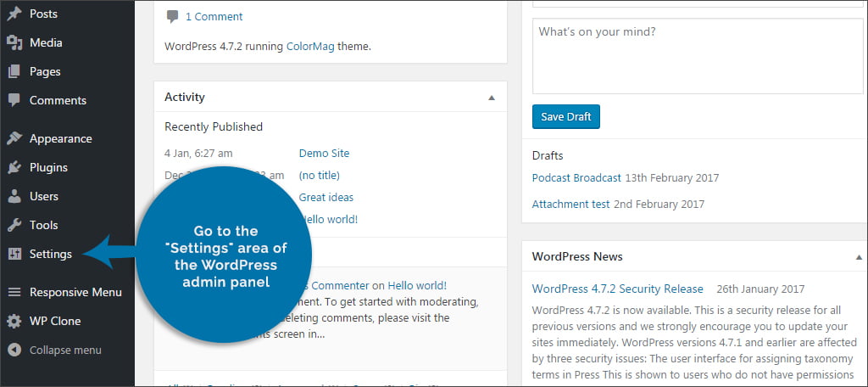Open the Podcast Broadcast draft

pos(576,178)
